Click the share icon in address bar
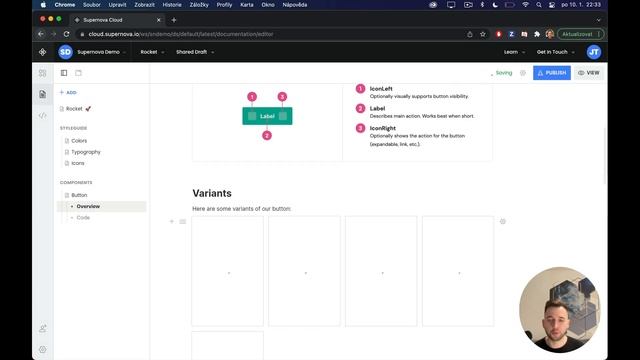 click(470, 34)
